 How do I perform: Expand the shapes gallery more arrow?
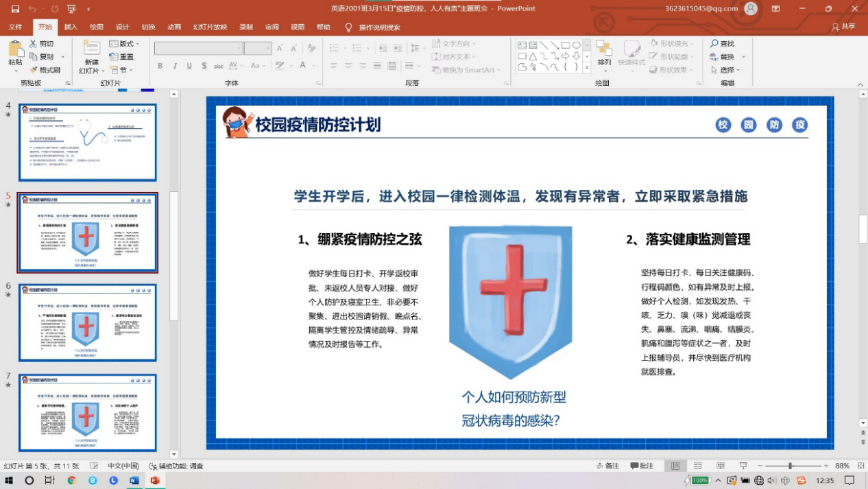[586, 67]
